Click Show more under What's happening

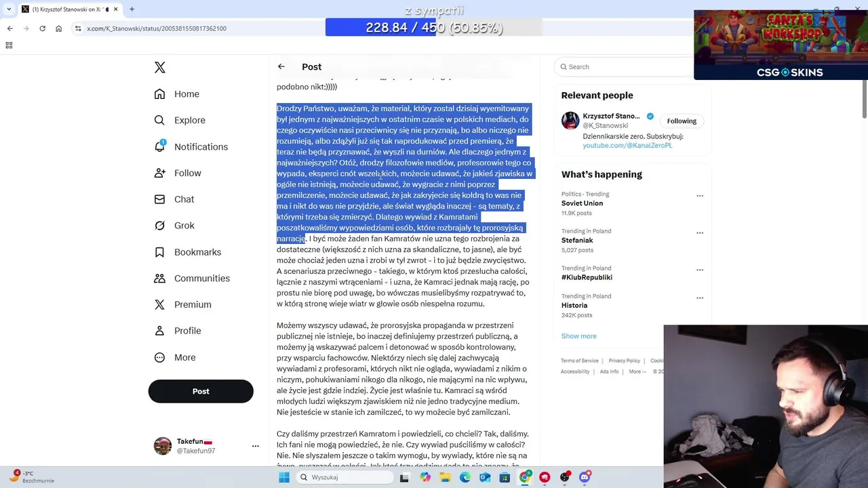578,336
